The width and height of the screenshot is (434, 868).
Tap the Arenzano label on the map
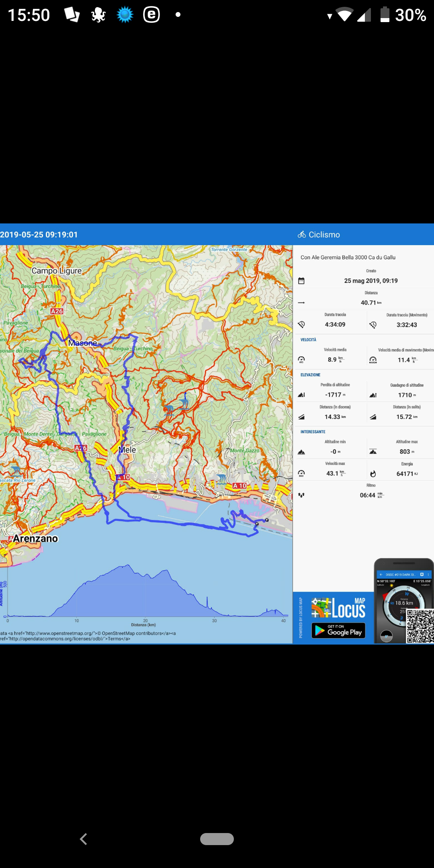point(35,538)
